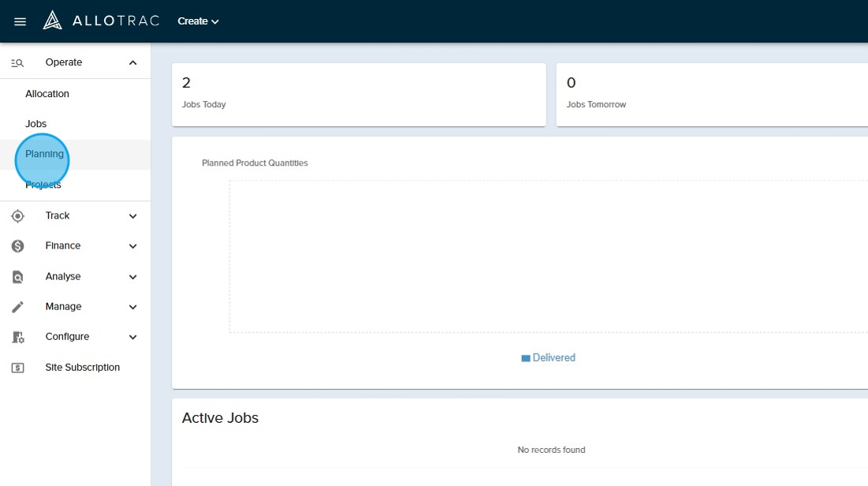Collapse the Operate section chevron

tap(132, 63)
